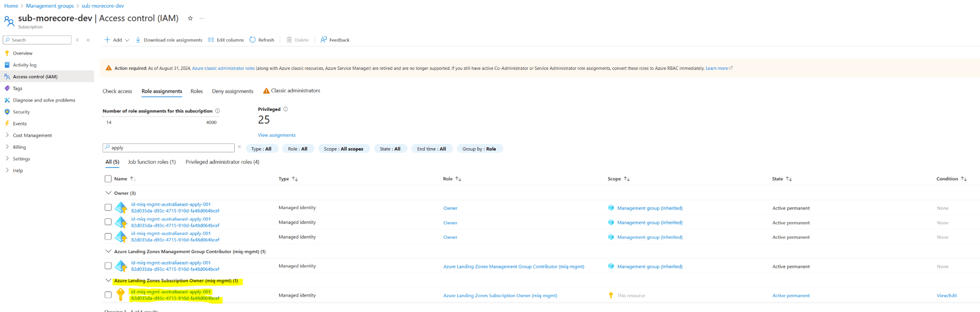Sort by Name column arrows

click(133, 178)
